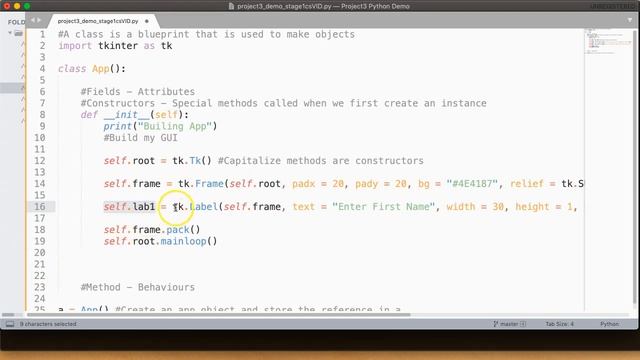Image resolution: width=640 pixels, height=360 pixels.
Task: Click the root folder icon in the sidebar
Action: pos(18,33)
